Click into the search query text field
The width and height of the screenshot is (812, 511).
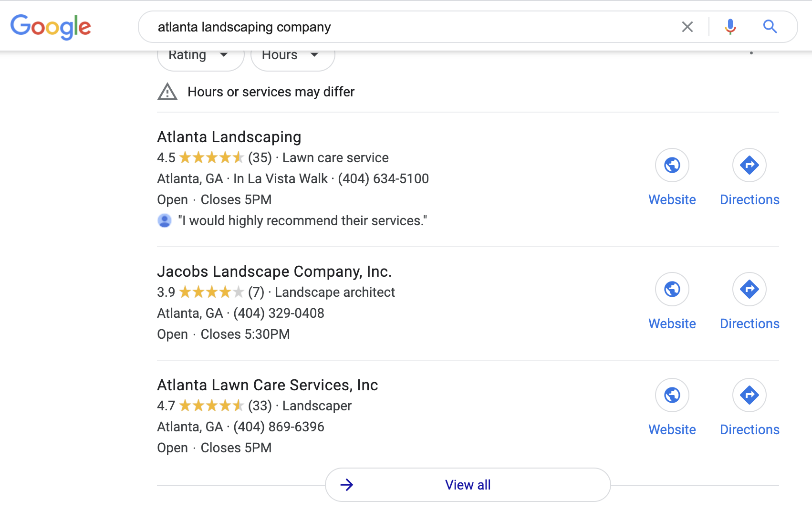(406, 27)
